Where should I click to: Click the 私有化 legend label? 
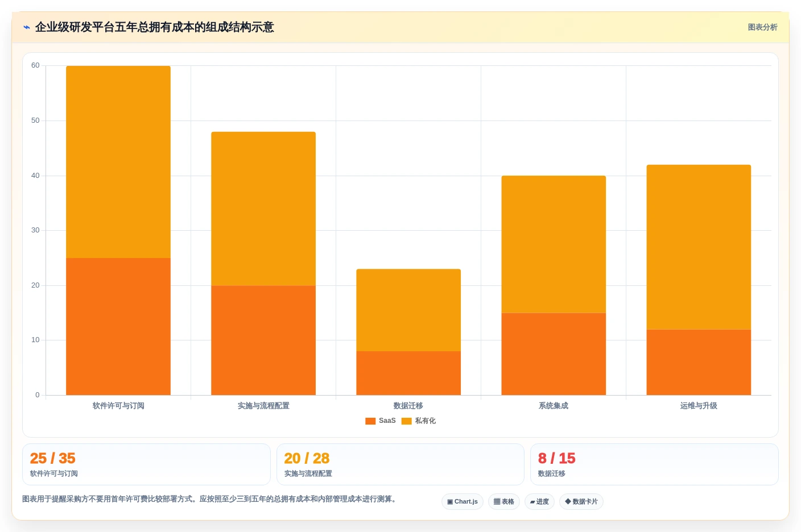coord(425,421)
